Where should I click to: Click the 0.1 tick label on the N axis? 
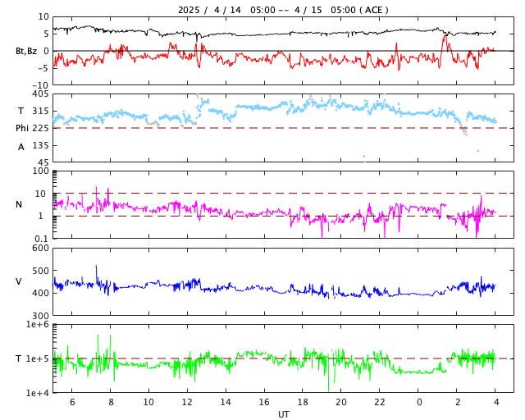point(41,239)
